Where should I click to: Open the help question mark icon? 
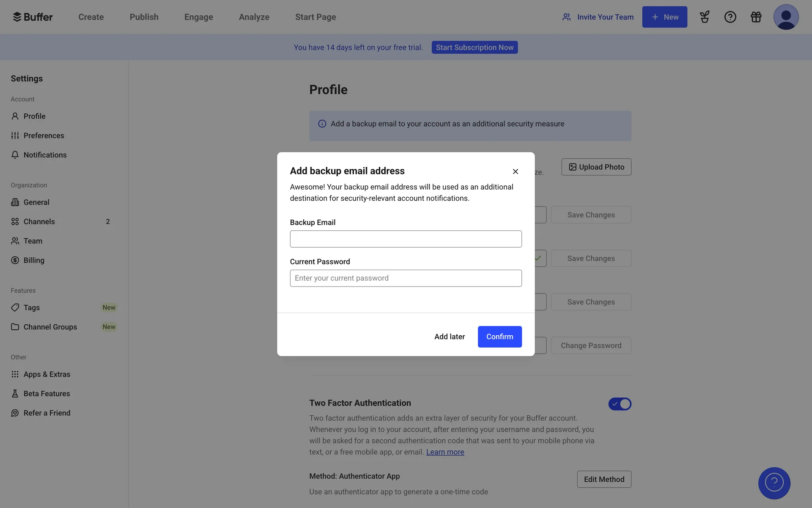point(730,17)
